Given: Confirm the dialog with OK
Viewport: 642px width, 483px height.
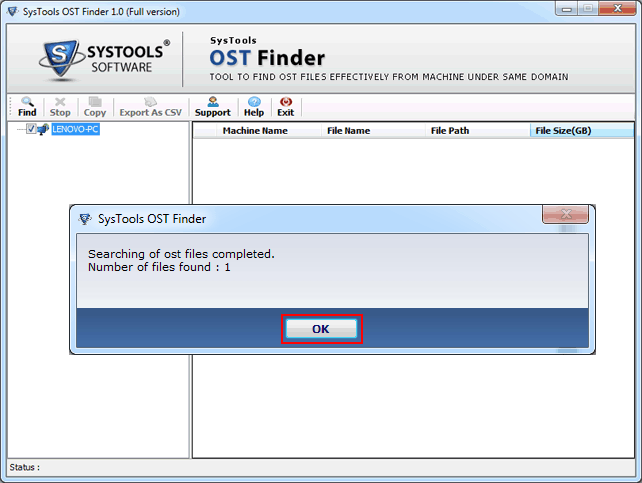Looking at the screenshot, I should 321,329.
